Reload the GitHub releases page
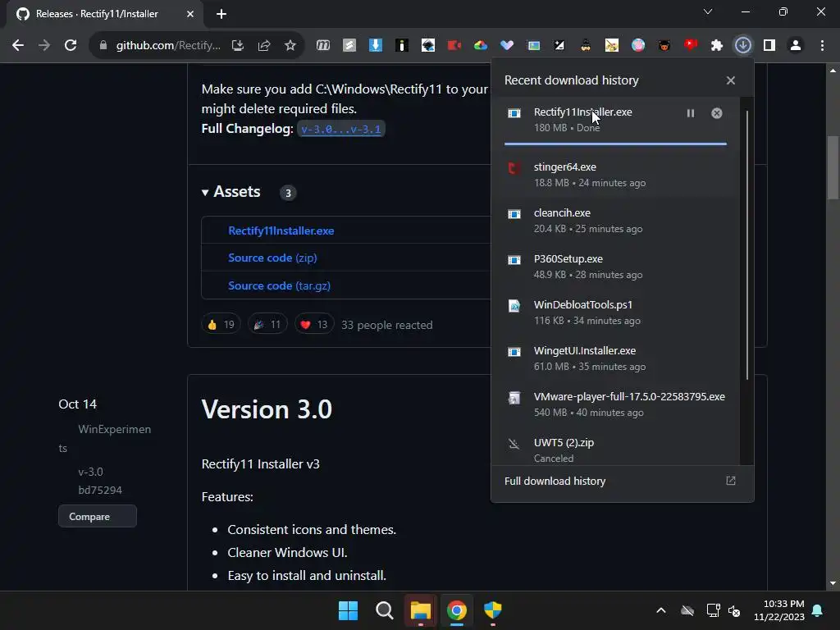Screen dimensions: 840x630 [x=71, y=46]
